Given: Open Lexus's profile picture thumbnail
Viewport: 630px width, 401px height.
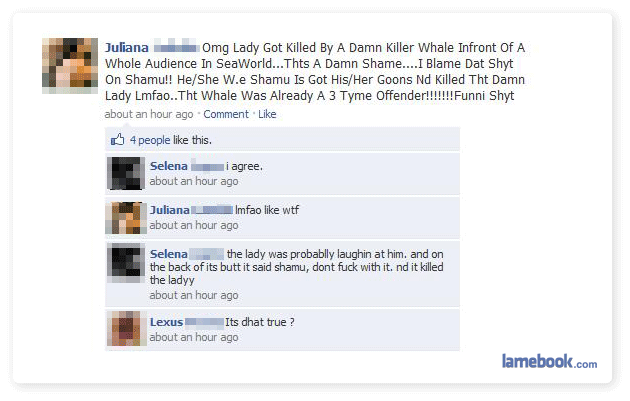Looking at the screenshot, I should 126,328.
